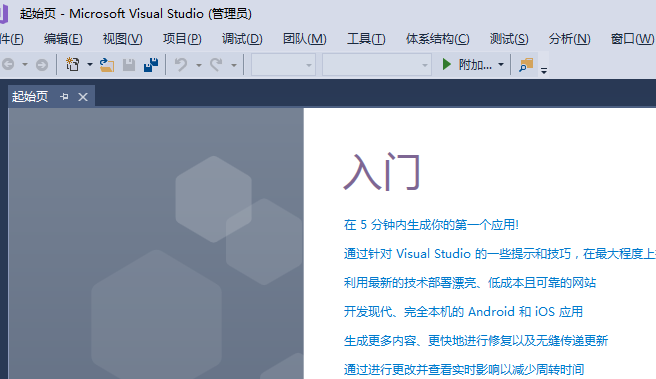The image size is (656, 379).
Task: Expand the Redo history dropdown
Action: point(234,65)
